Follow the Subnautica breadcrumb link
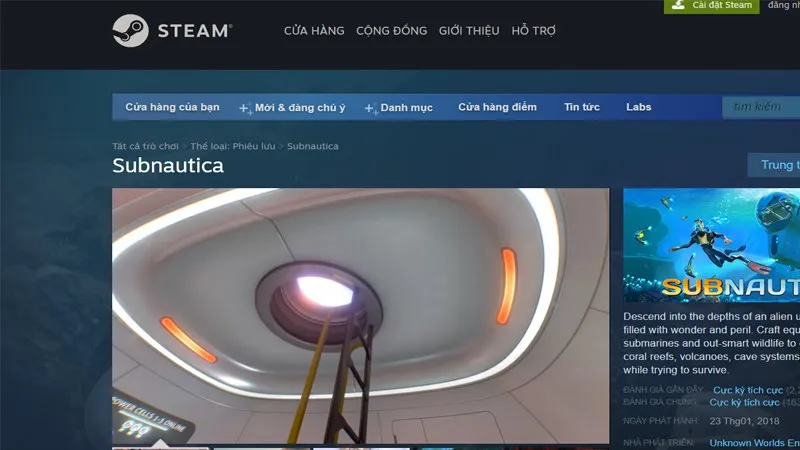 313,146
